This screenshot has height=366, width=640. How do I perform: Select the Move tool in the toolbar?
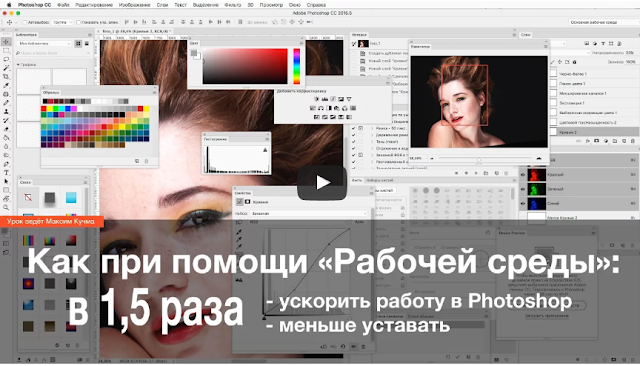pos(6,42)
